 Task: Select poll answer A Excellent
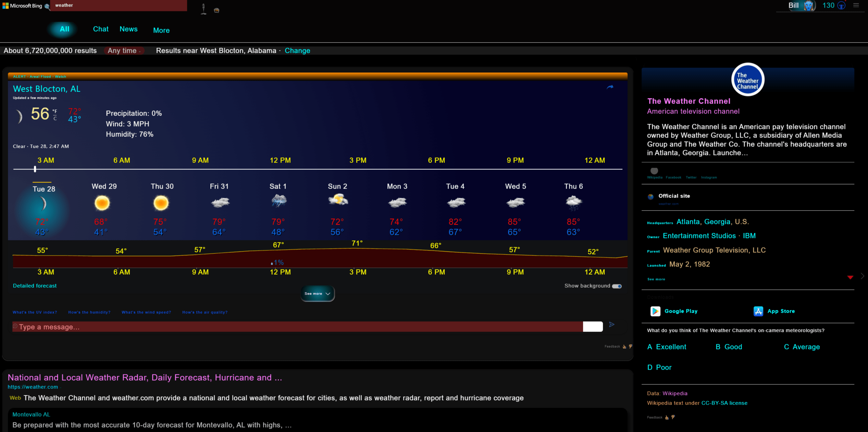667,347
